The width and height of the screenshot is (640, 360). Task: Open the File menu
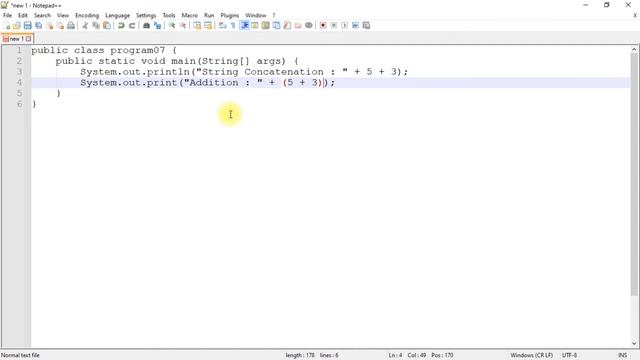(x=7, y=16)
